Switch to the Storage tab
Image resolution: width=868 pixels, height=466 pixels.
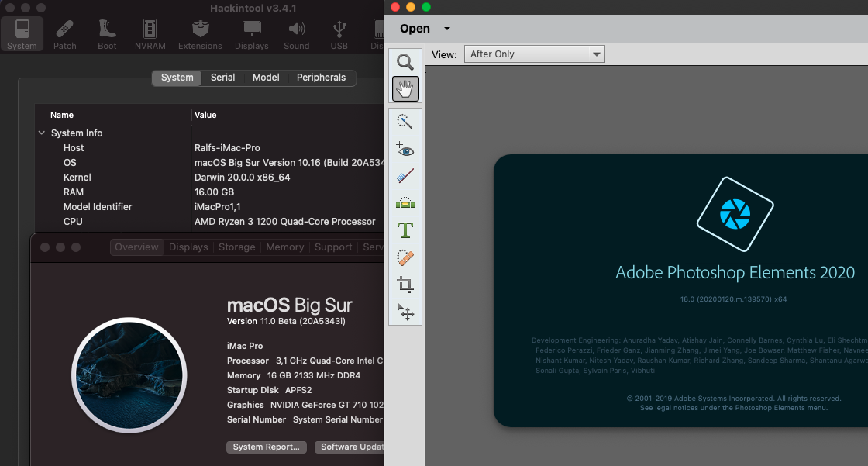pyautogui.click(x=236, y=247)
